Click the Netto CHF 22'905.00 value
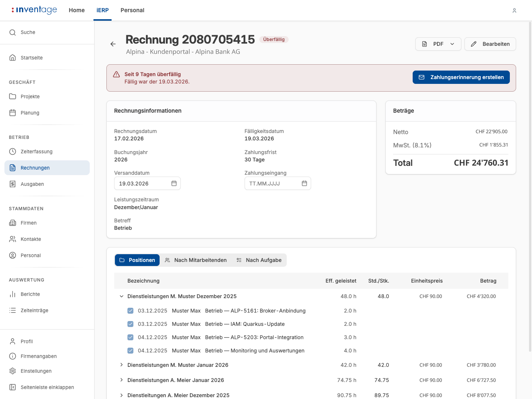The width and height of the screenshot is (532, 399). (x=491, y=132)
